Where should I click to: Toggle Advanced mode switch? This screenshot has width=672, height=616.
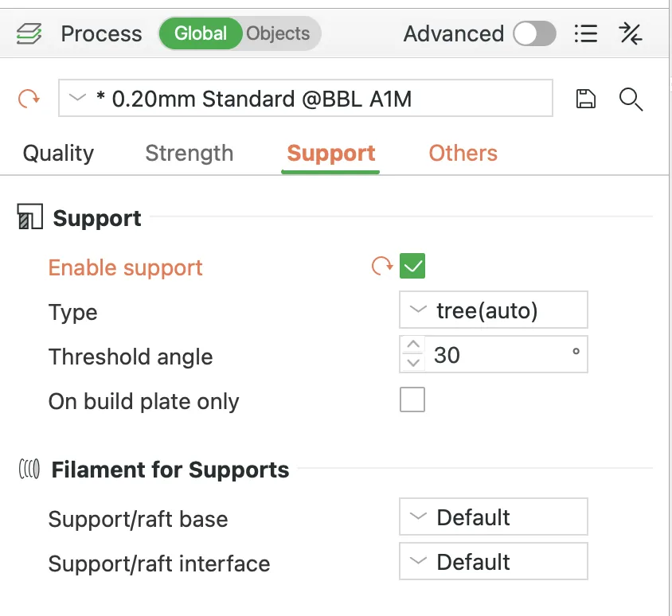(x=534, y=33)
